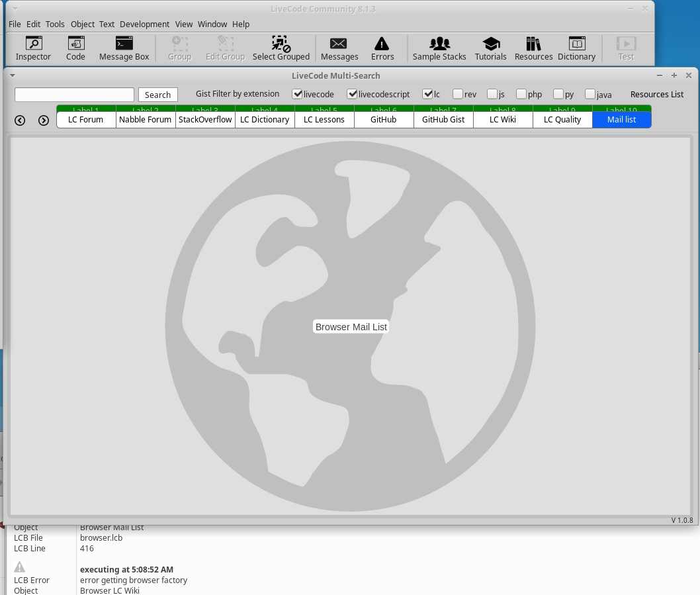The width and height of the screenshot is (700, 595).
Task: Click the Select Grouped toolbar icon
Action: [281, 48]
